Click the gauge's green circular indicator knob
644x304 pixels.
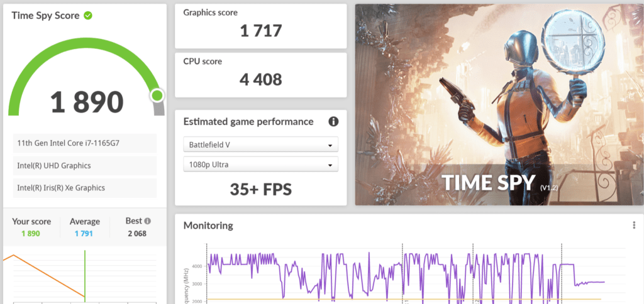157,95
